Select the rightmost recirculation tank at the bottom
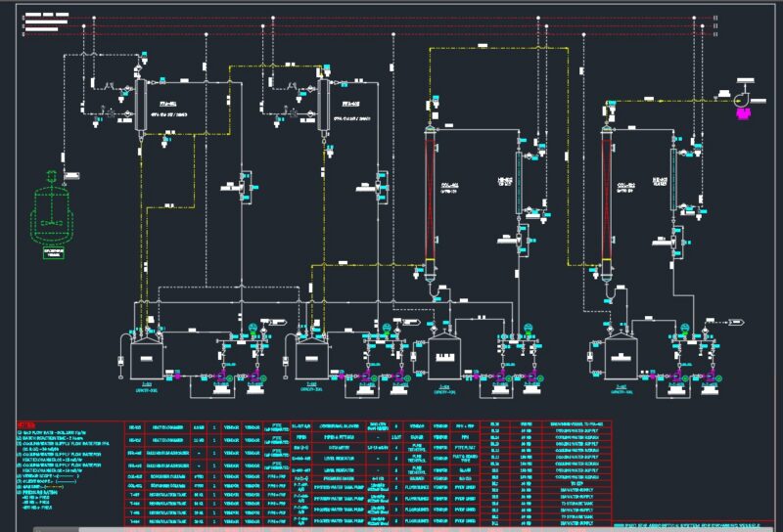Screen dimensions: 783x532 (621, 357)
